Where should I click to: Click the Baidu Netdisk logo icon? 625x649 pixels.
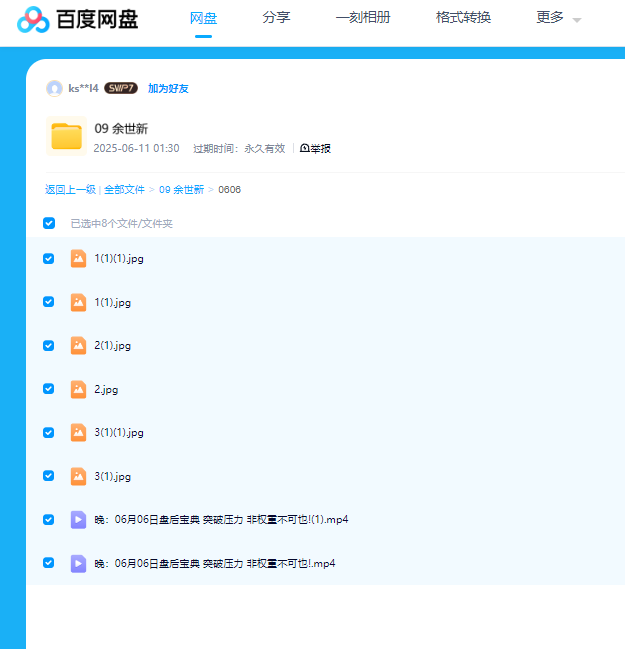33,19
